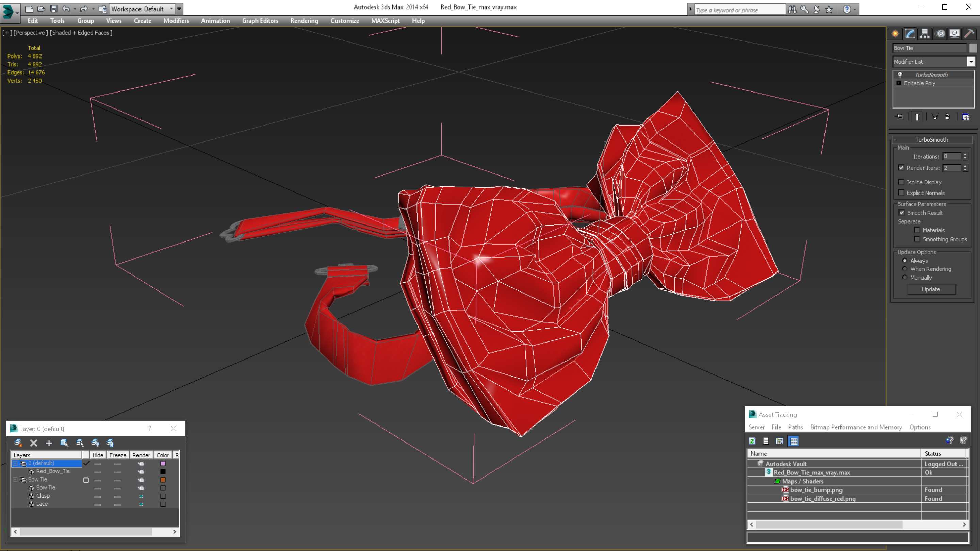Increase the Render Iters spinner value

tap(965, 166)
